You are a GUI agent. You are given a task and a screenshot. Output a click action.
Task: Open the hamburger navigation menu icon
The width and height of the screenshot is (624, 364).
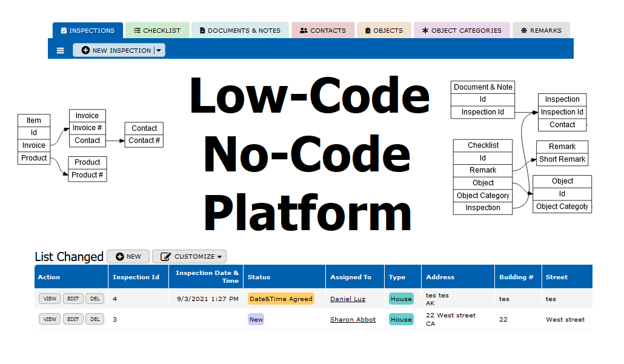[x=60, y=50]
